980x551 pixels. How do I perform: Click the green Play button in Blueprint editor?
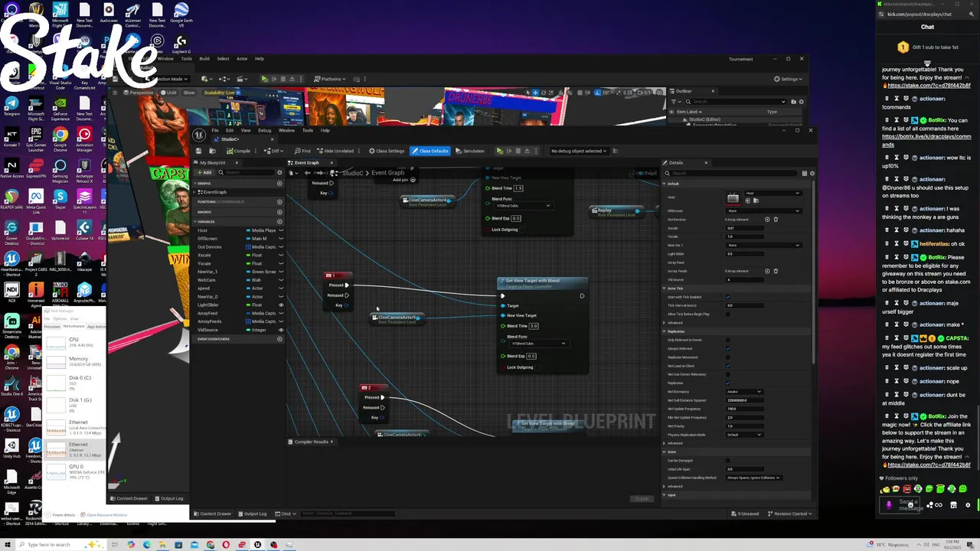pyautogui.click(x=499, y=151)
